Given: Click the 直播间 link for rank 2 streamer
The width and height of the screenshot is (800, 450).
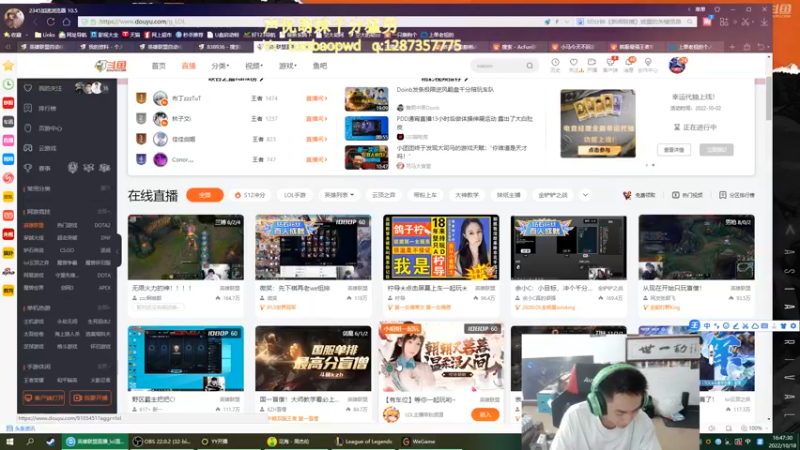Looking at the screenshot, I should tap(316, 119).
